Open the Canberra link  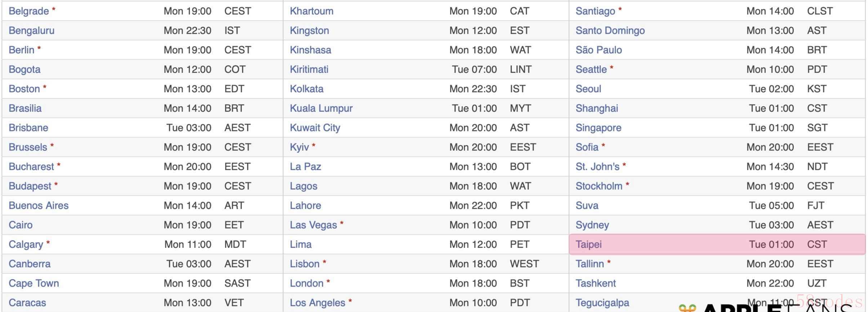(x=30, y=264)
